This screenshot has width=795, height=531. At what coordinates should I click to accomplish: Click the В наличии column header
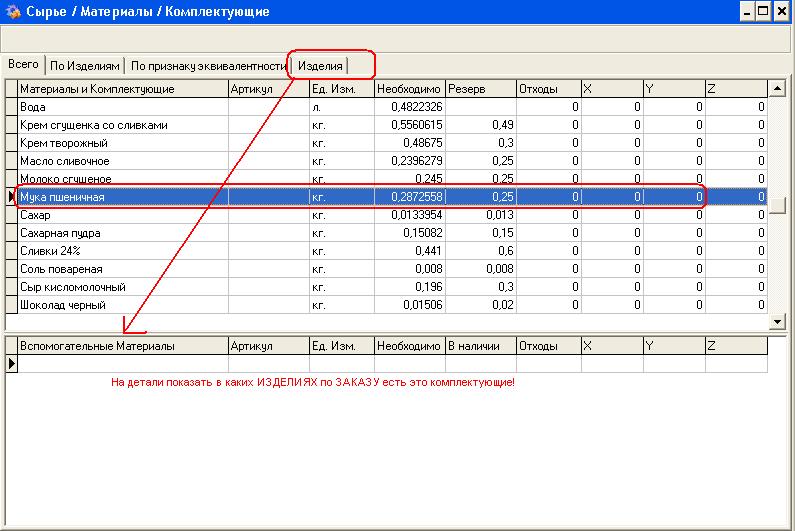(x=480, y=345)
